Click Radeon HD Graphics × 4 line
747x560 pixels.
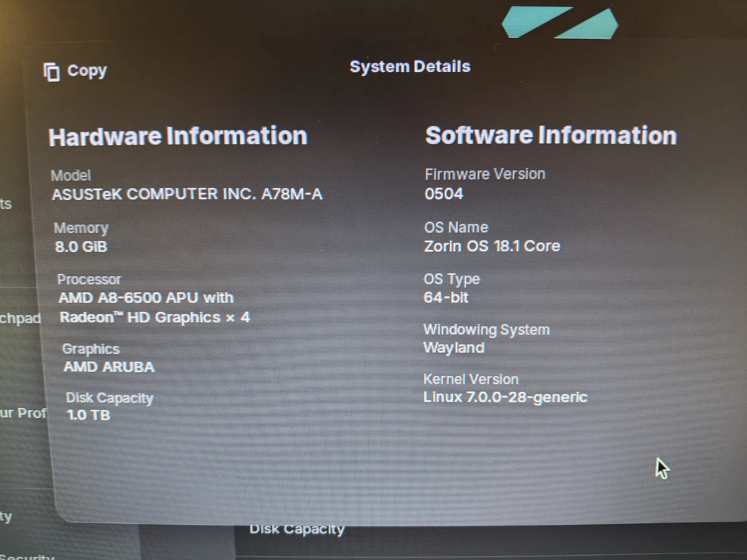click(x=155, y=317)
